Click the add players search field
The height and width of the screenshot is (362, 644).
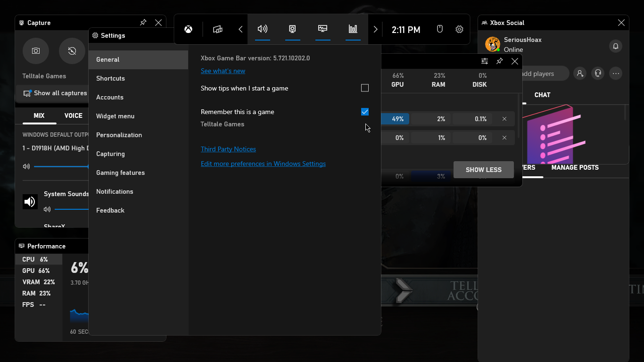point(545,74)
